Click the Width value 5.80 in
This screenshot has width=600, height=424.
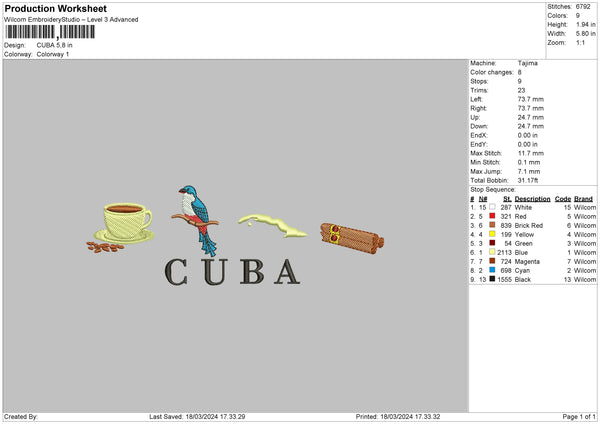click(x=585, y=34)
